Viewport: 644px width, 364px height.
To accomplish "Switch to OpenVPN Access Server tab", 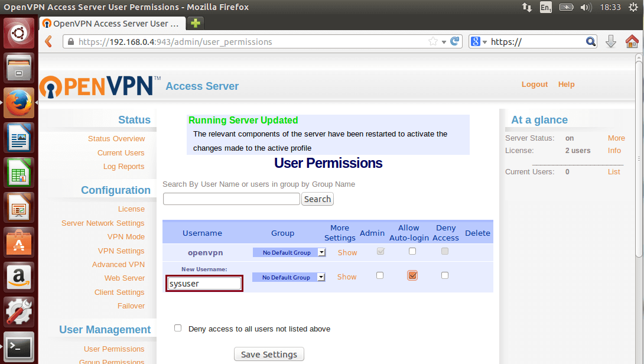I will point(112,24).
